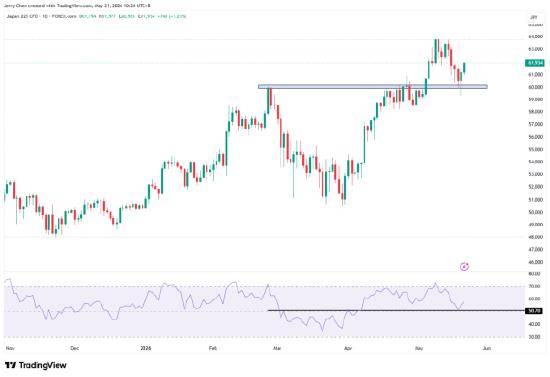Click the 61,000 price axis label
The width and height of the screenshot is (550, 377).
(x=535, y=74)
